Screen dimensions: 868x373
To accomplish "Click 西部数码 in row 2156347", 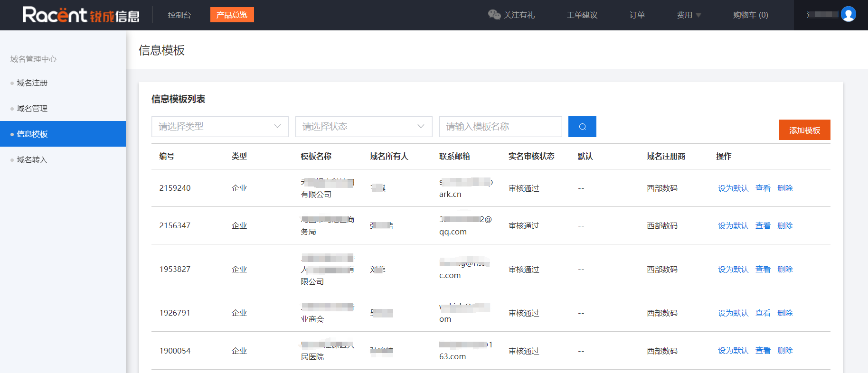I will [662, 226].
